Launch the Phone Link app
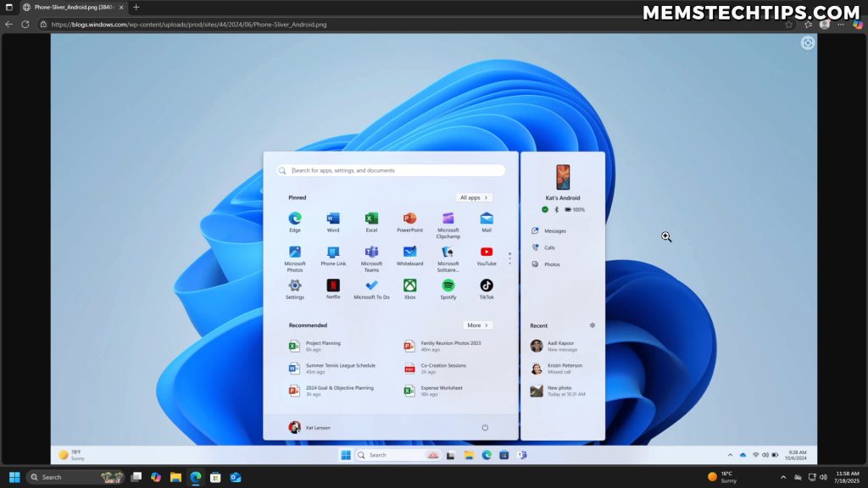 click(332, 252)
